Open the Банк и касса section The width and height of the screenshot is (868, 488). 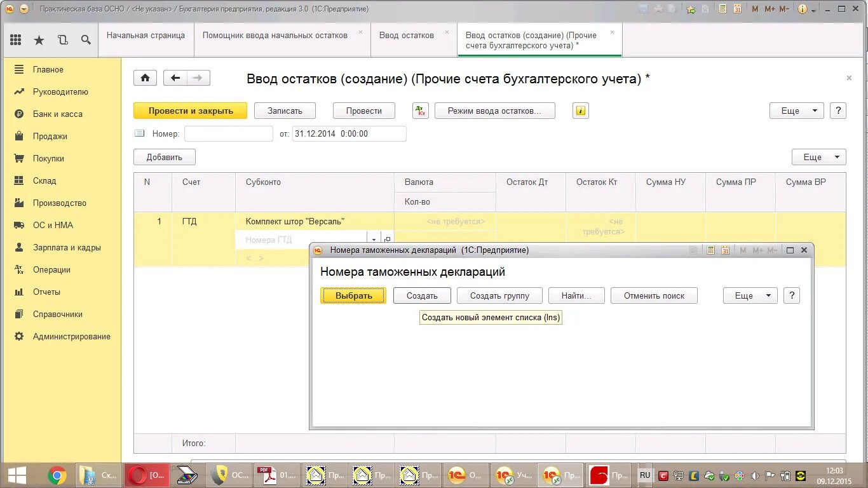(x=58, y=114)
